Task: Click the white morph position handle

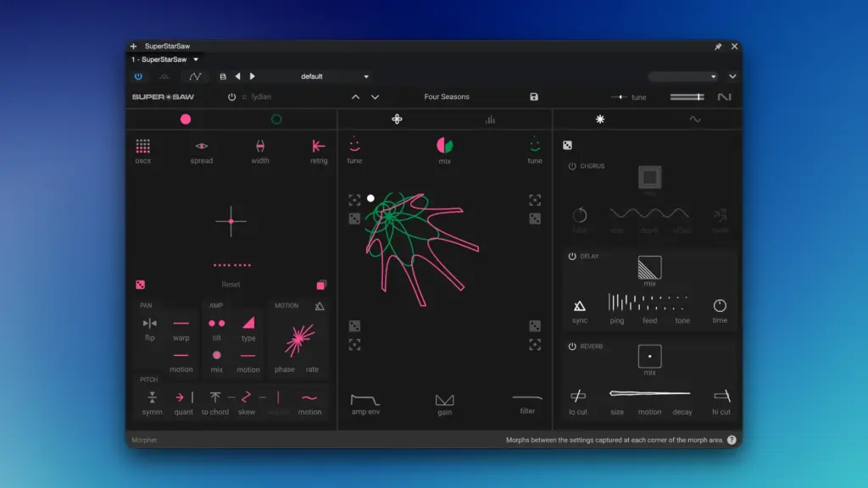Action: (x=370, y=198)
